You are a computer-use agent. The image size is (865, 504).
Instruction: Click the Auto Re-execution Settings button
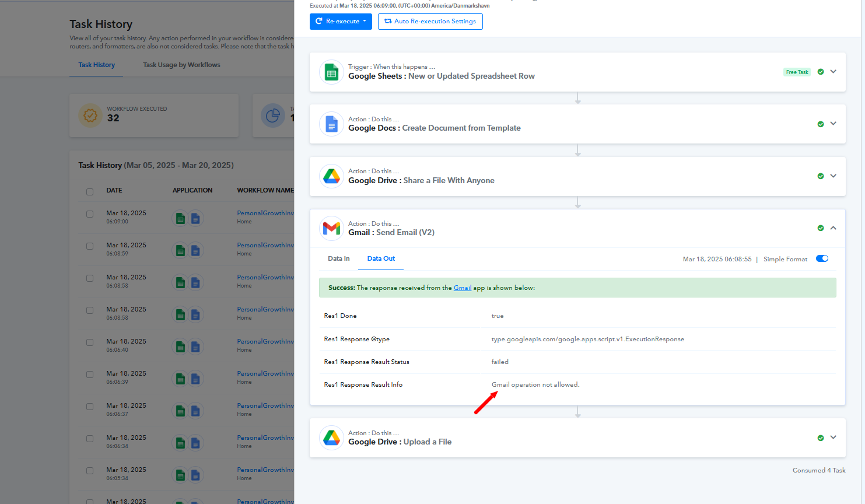point(430,22)
